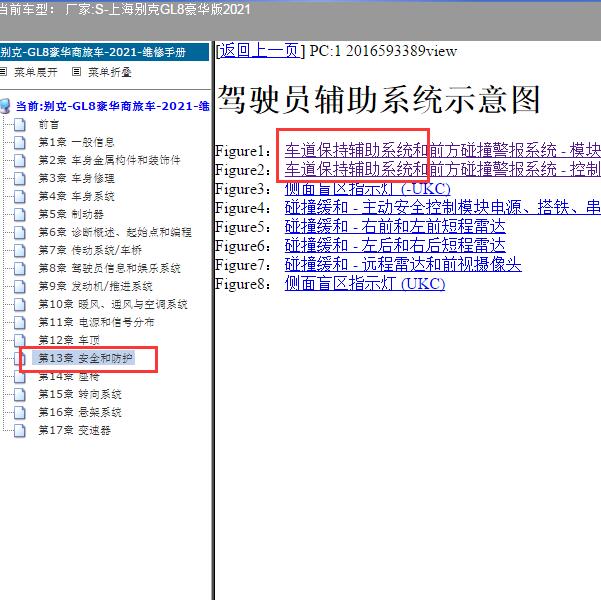This screenshot has height=600, width=601.
Task: Click the root node icon beside 当前:别克-GL8
Action: click(x=5, y=106)
